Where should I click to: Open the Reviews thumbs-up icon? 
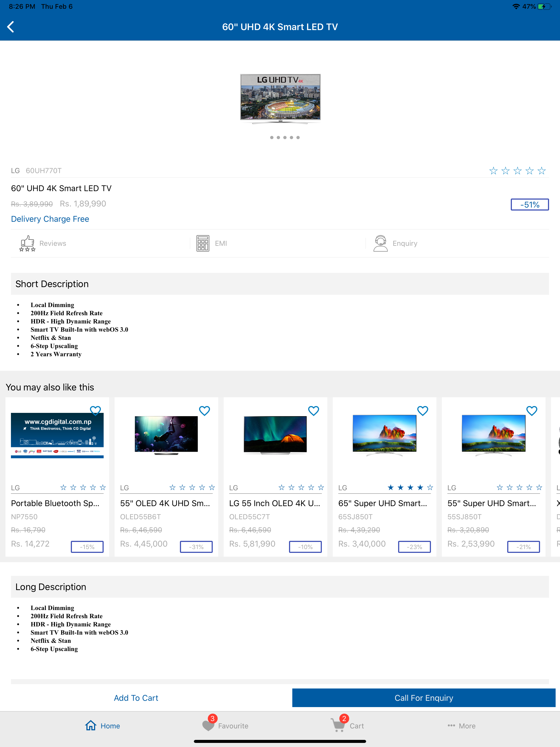[x=27, y=243]
